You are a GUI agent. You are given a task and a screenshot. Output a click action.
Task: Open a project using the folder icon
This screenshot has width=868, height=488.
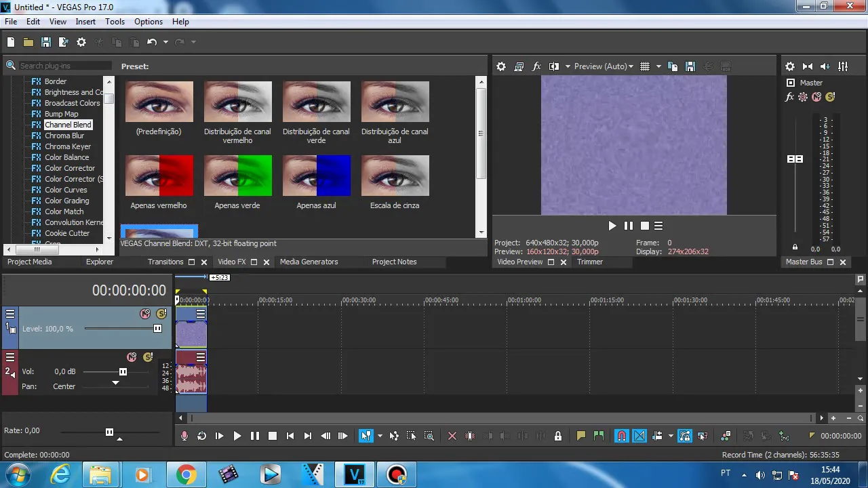click(28, 42)
